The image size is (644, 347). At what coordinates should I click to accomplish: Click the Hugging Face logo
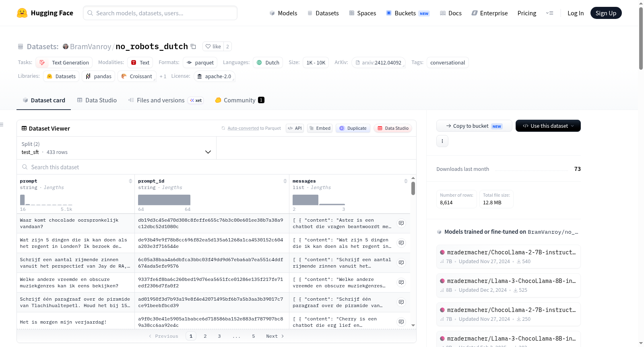tap(45, 13)
